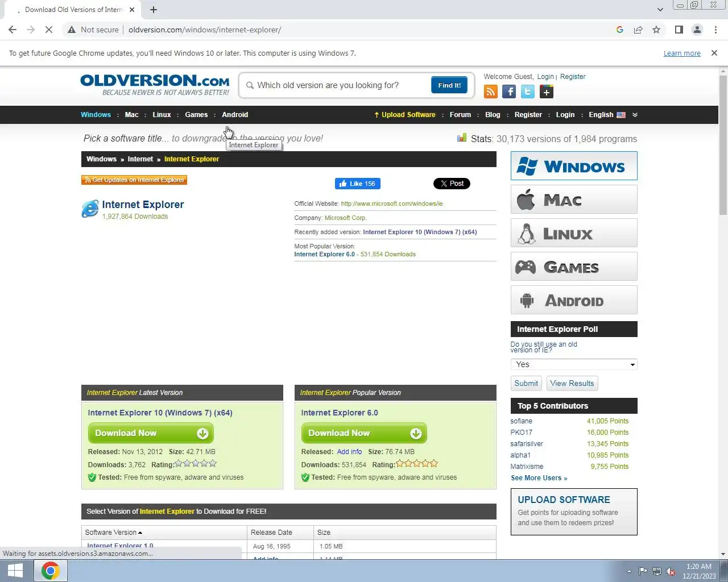Open the Linux nav menu item
The height and width of the screenshot is (582, 728).
162,115
